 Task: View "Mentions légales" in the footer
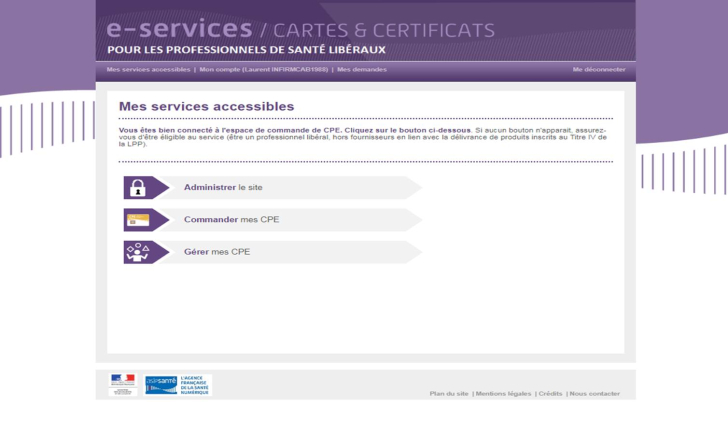coord(504,394)
